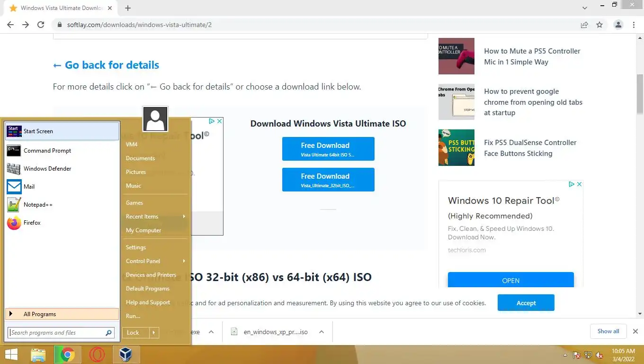Open the Lock button options arrow
Screen dimensions: 644x364
[x=154, y=333]
